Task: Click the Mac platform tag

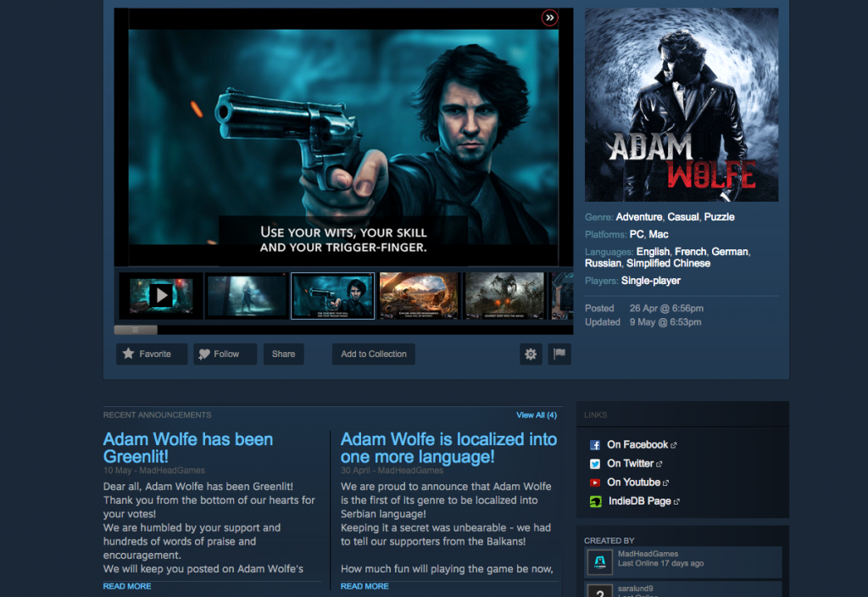Action: tap(658, 234)
